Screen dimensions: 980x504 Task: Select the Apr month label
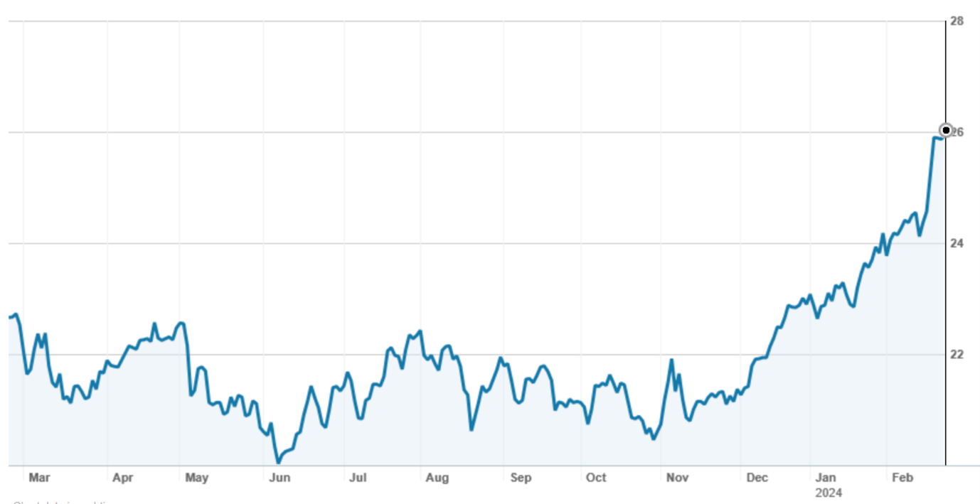click(123, 478)
